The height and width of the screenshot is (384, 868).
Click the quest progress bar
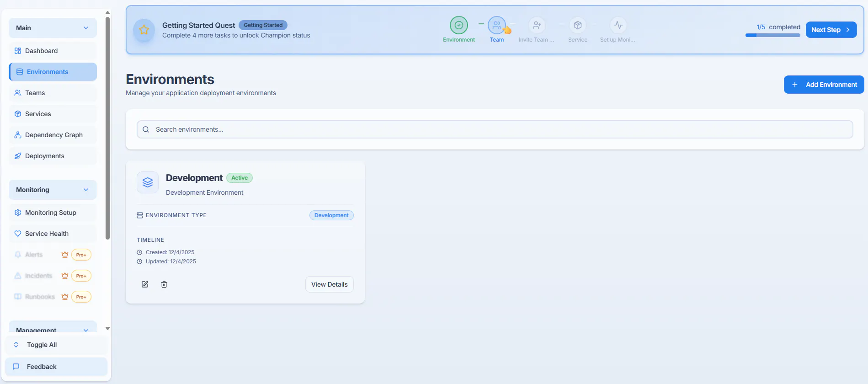point(772,35)
